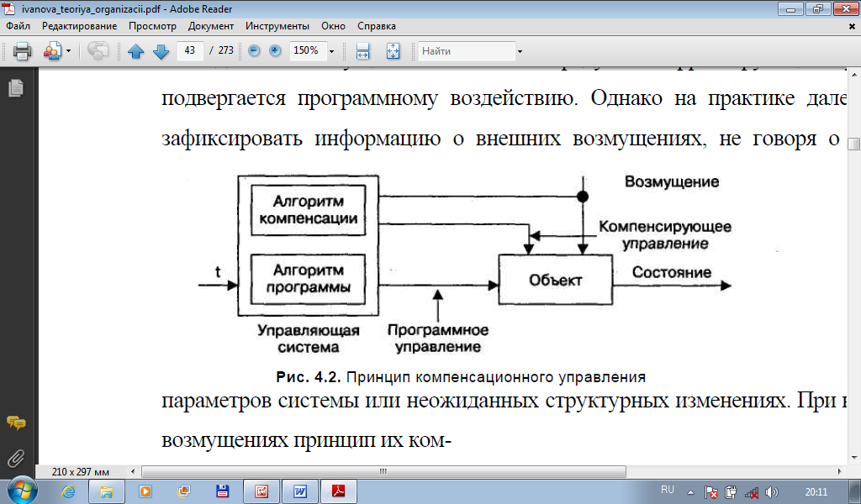Click the power plug tray icon
Screen dimensions: 861x504
pos(731,492)
